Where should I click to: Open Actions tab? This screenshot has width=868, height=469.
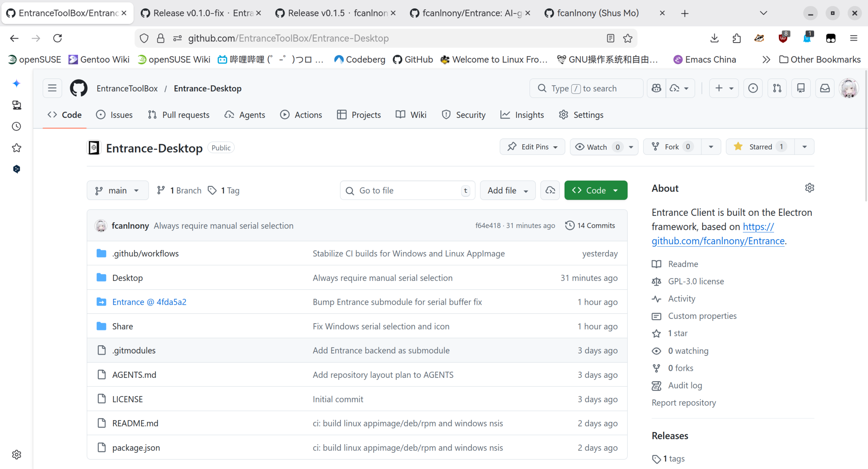(x=301, y=115)
